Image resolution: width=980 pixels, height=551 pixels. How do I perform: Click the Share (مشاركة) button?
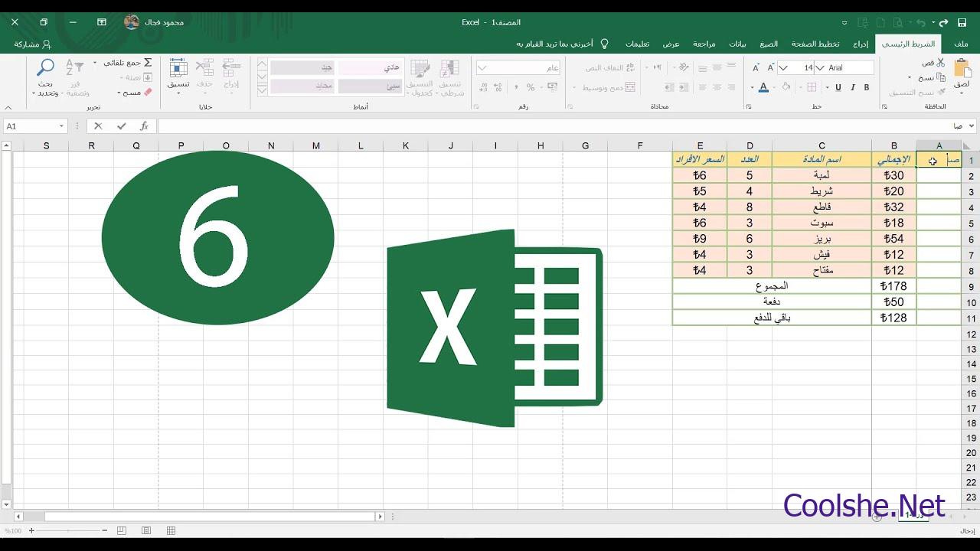(33, 44)
